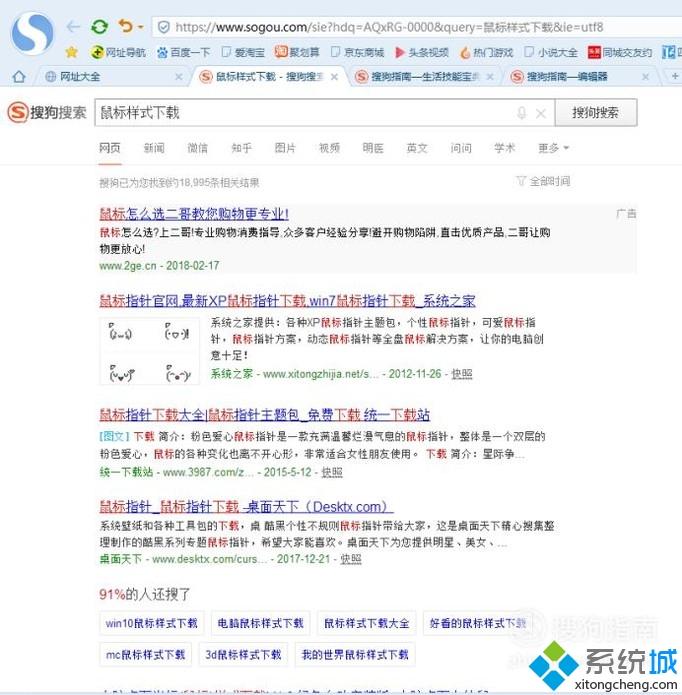Open a new tab with plus button

tap(674, 77)
